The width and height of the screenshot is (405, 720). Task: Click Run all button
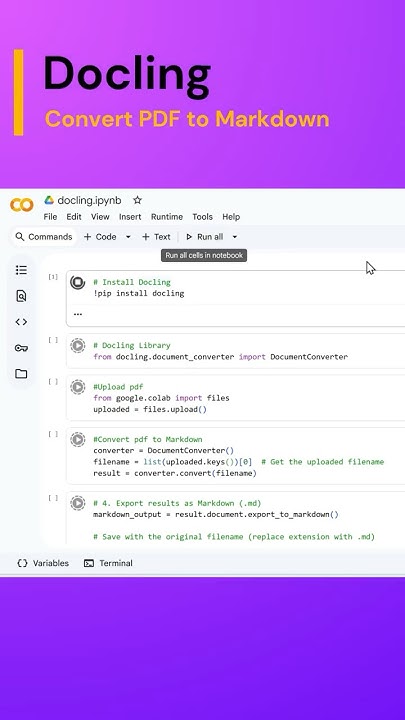pos(204,237)
